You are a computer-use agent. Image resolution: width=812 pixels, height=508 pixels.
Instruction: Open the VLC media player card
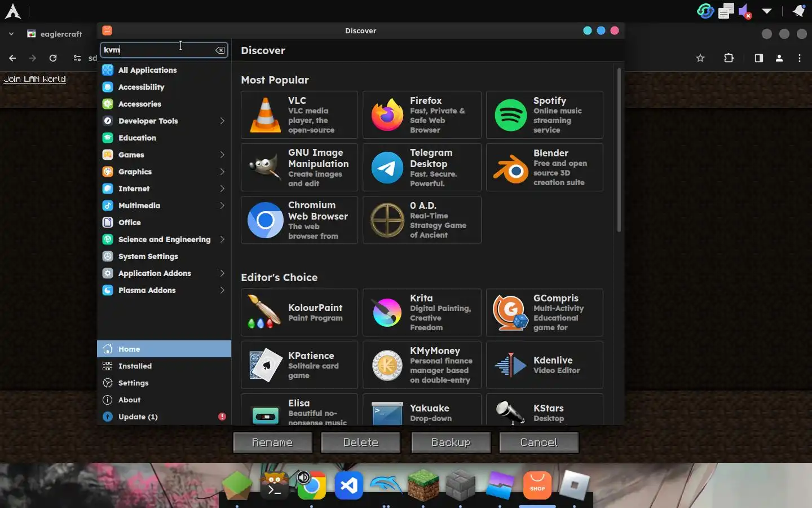point(299,115)
